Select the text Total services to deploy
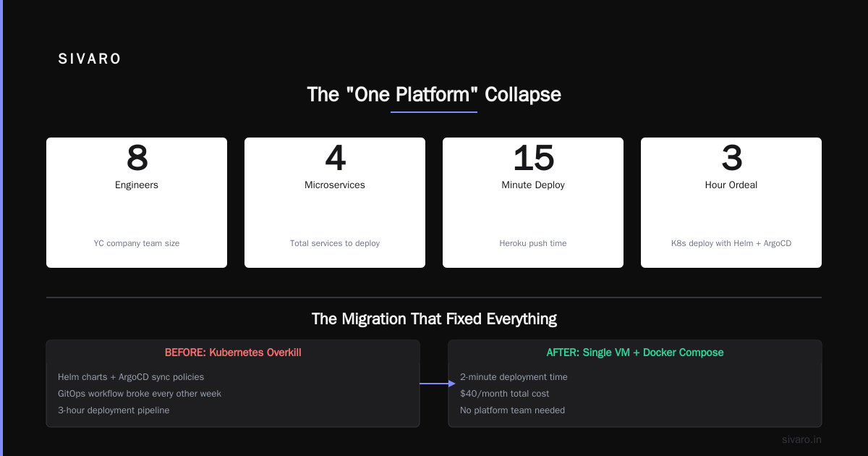The width and height of the screenshot is (868, 456). point(335,243)
